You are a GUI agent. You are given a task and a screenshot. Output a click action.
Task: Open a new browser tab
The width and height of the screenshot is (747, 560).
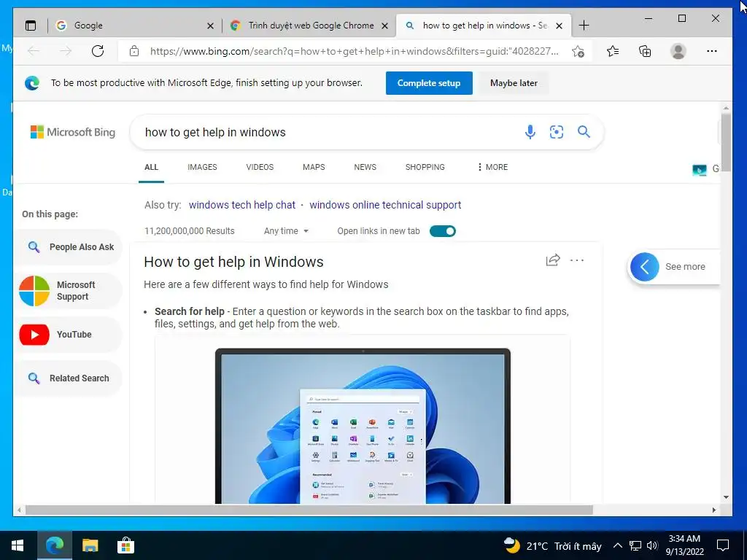[584, 26]
